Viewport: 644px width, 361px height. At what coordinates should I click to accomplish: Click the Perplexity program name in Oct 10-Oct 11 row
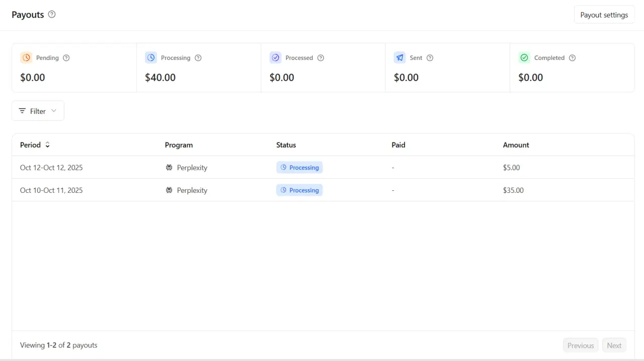tap(192, 190)
